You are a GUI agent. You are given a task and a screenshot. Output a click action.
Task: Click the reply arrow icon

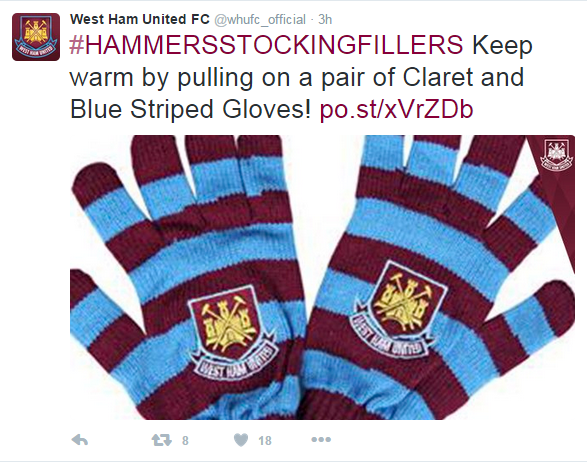point(80,440)
